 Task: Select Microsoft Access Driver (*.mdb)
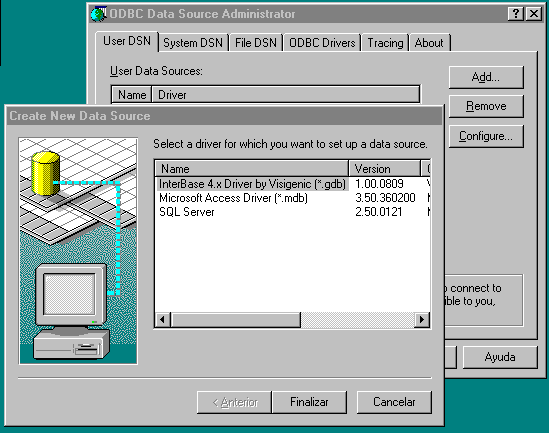[x=233, y=198]
